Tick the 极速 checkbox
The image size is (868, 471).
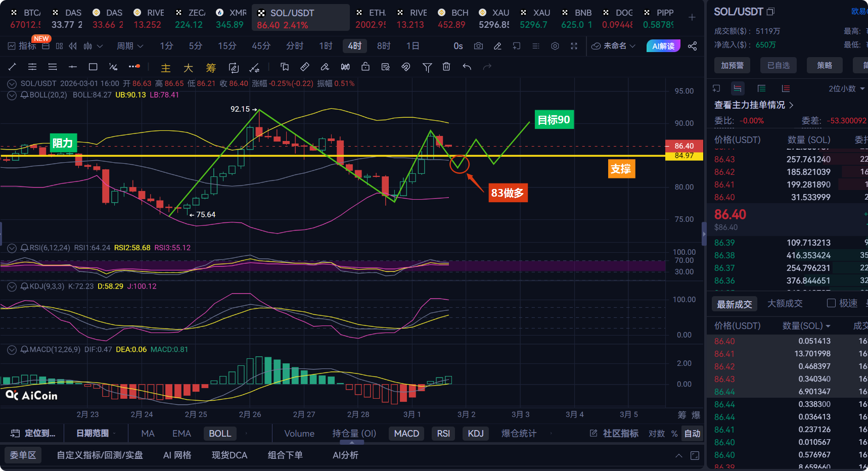point(831,303)
